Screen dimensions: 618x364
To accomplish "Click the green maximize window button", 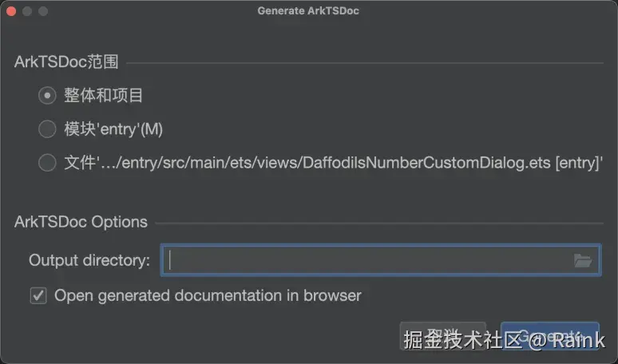I will coord(43,11).
